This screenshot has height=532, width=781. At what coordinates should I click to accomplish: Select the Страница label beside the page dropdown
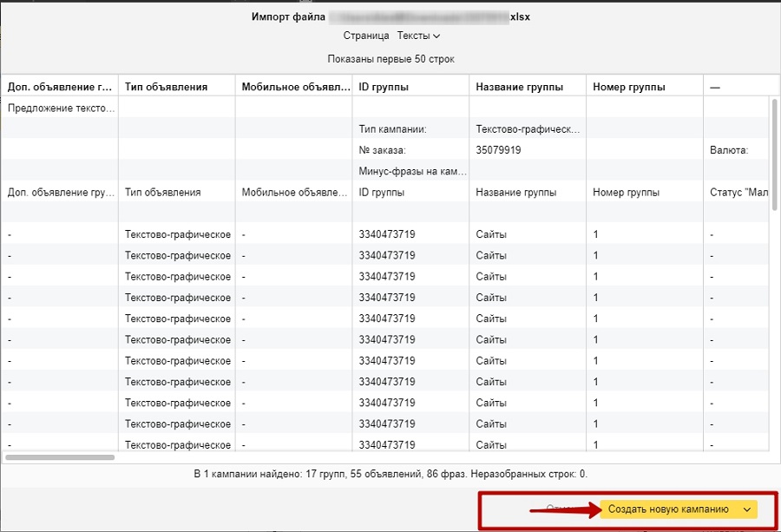click(x=366, y=36)
